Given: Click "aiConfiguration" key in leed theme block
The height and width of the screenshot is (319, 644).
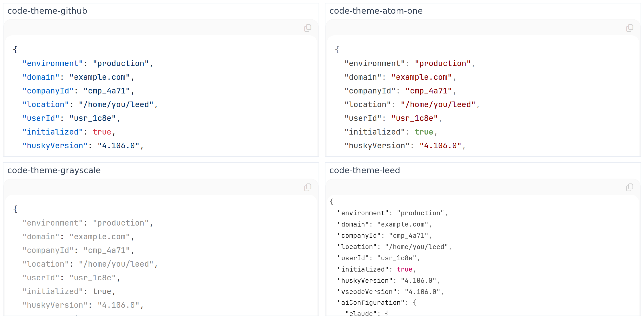Looking at the screenshot, I should tap(371, 303).
